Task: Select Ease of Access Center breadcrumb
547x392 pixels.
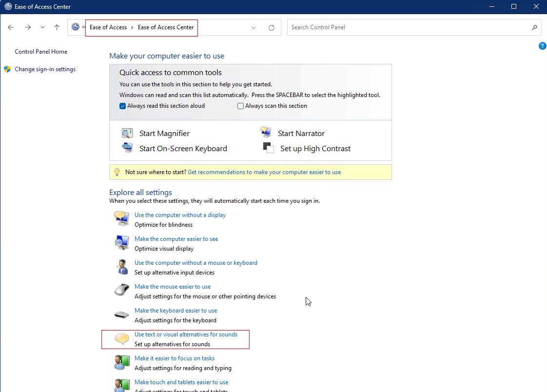Action: pyautogui.click(x=166, y=27)
